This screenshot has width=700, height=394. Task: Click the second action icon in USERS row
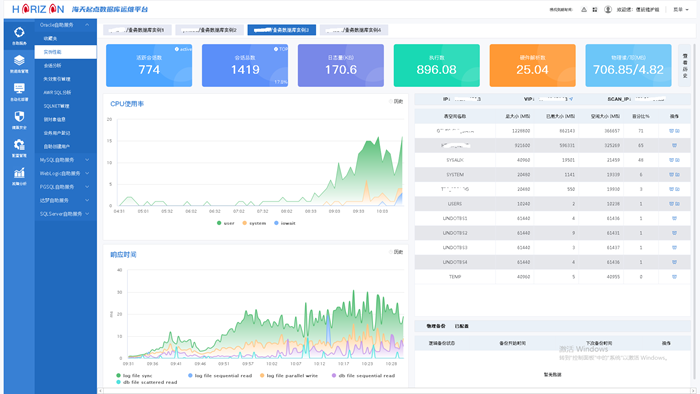[x=677, y=203]
